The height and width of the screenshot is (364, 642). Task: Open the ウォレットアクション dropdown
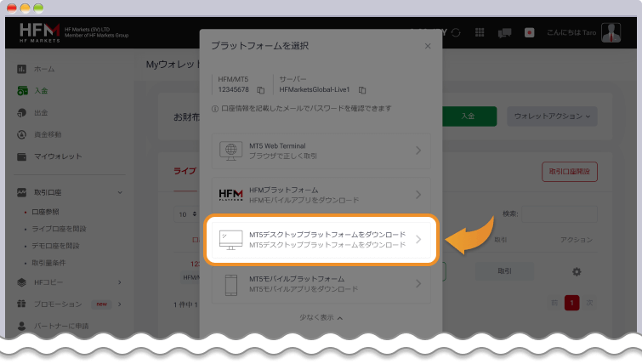pyautogui.click(x=552, y=117)
